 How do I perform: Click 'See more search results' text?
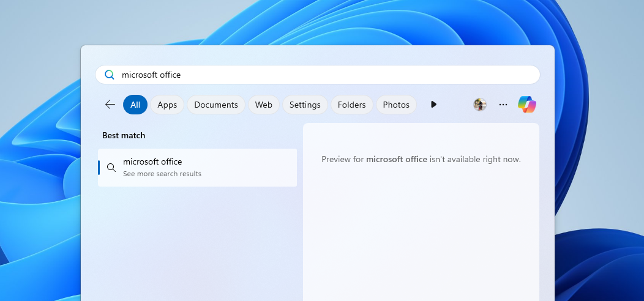click(162, 174)
